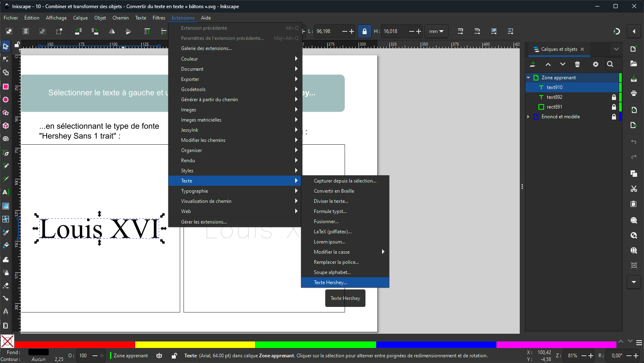Toggle move gradients with object
This screenshot has height=363, width=644.
[x=494, y=31]
